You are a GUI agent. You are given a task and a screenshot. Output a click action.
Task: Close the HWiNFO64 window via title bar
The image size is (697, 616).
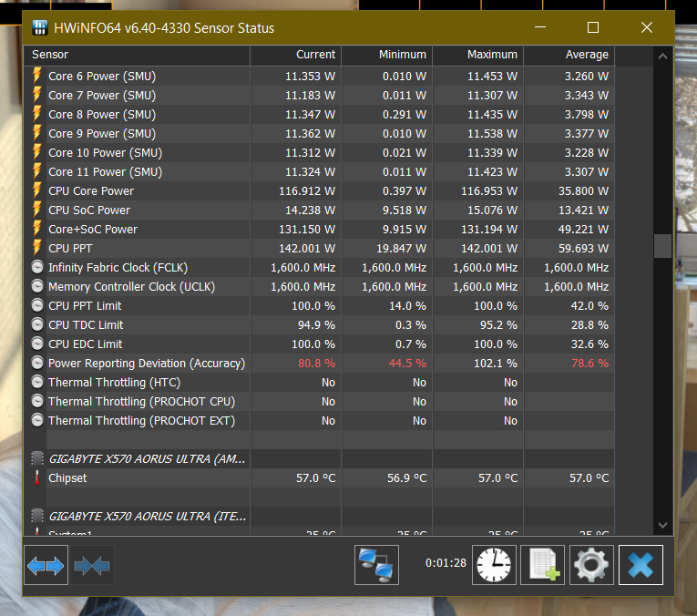(x=647, y=27)
